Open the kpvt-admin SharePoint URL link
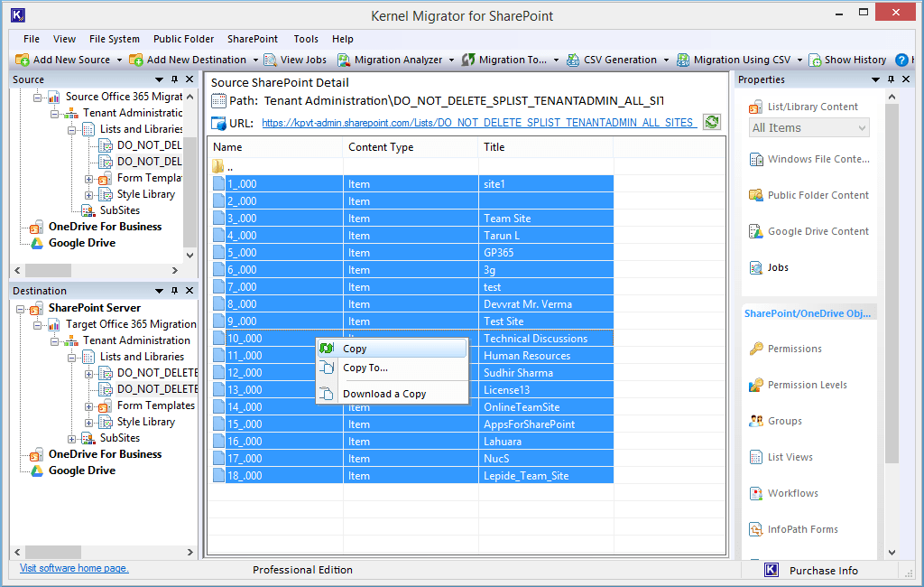 coord(479,123)
